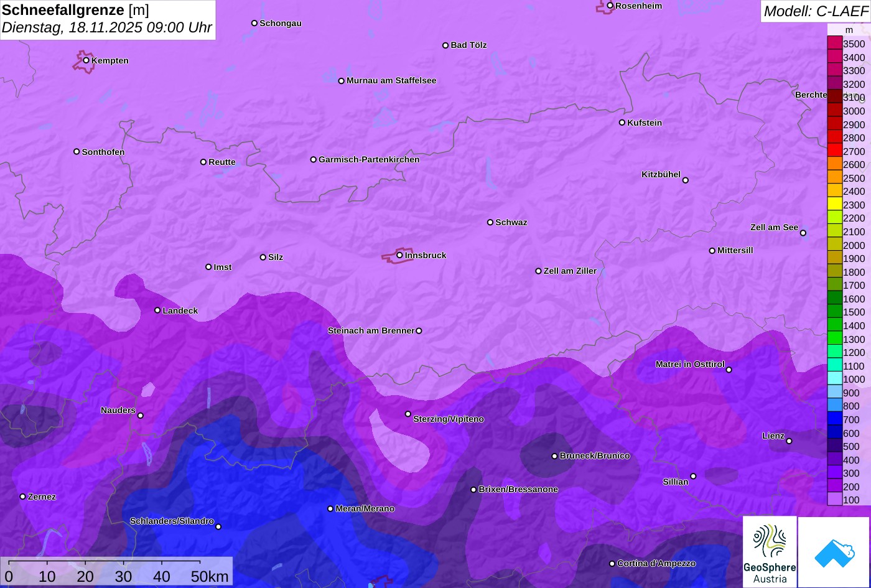The height and width of the screenshot is (588, 871).
Task: Click the Brixen/Bressanone label
Action: 518,490
